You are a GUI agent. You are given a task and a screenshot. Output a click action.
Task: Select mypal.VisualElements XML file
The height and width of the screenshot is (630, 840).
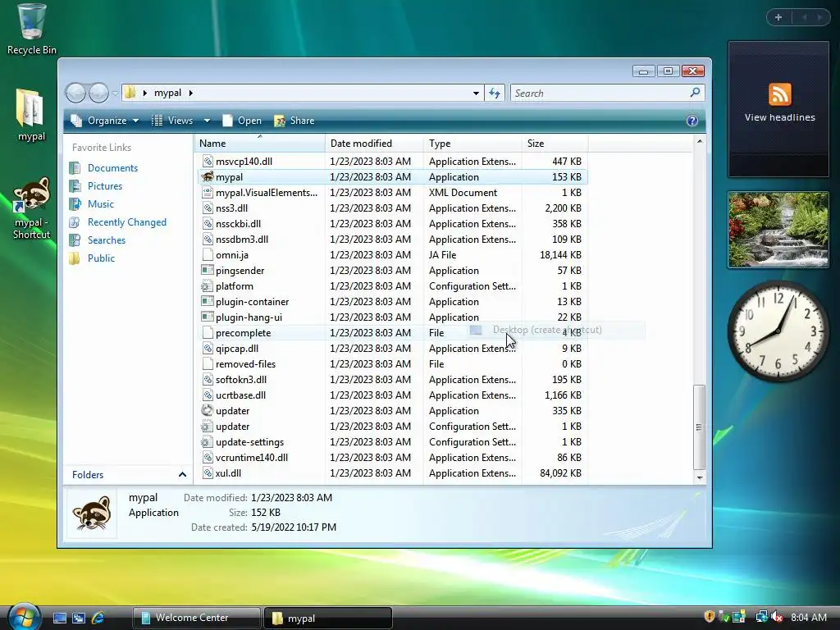point(393,192)
